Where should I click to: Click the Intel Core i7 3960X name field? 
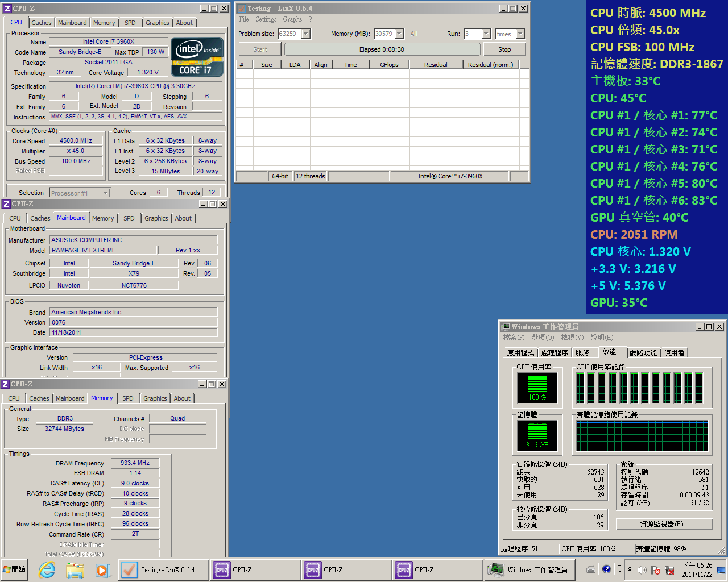point(108,41)
